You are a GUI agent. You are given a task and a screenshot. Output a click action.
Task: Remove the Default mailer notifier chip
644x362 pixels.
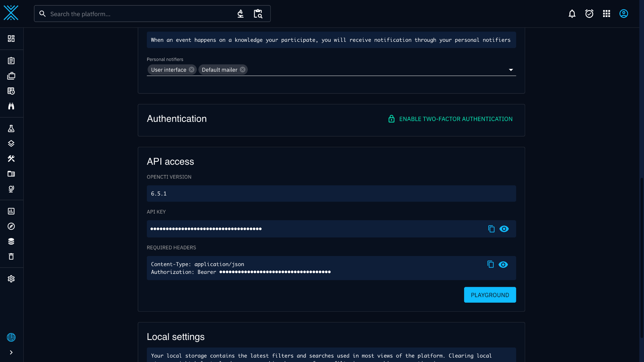(242, 70)
